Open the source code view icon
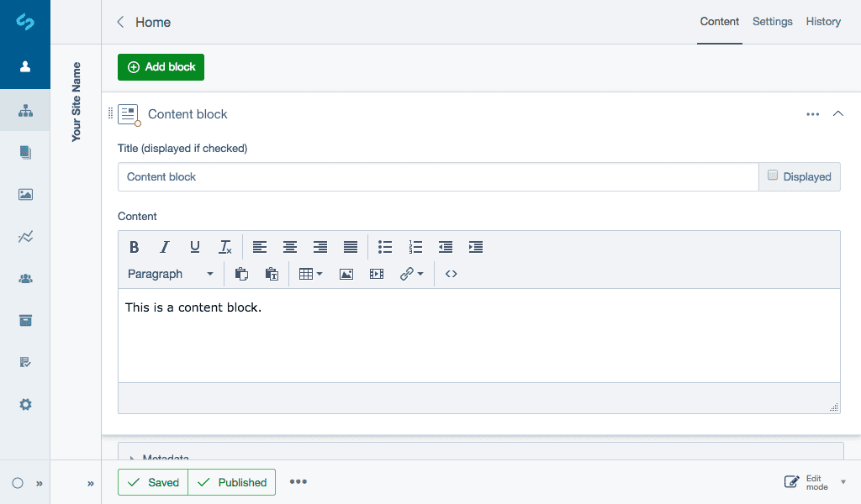The width and height of the screenshot is (861, 504). click(452, 274)
